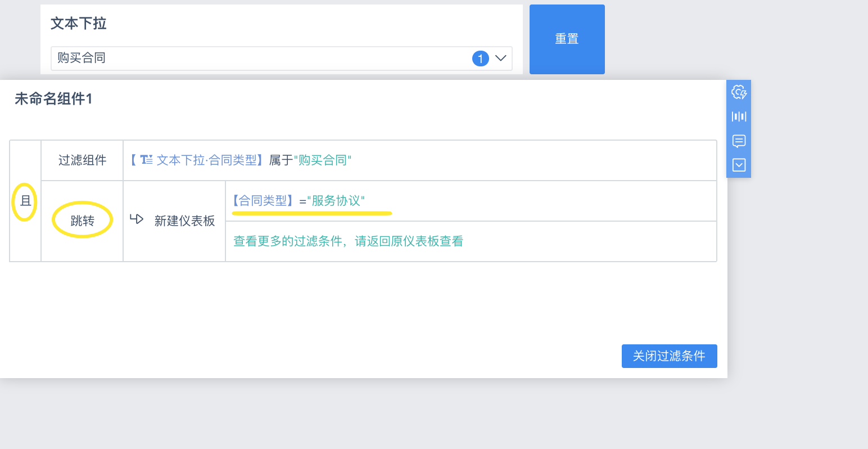
Task: Click the chart bars icon in side toolbar
Action: [x=739, y=116]
